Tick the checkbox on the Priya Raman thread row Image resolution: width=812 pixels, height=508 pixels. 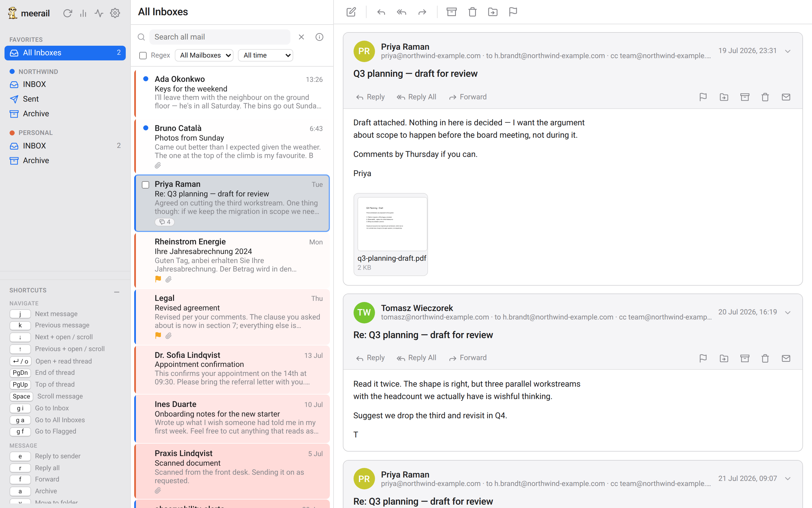point(145,185)
